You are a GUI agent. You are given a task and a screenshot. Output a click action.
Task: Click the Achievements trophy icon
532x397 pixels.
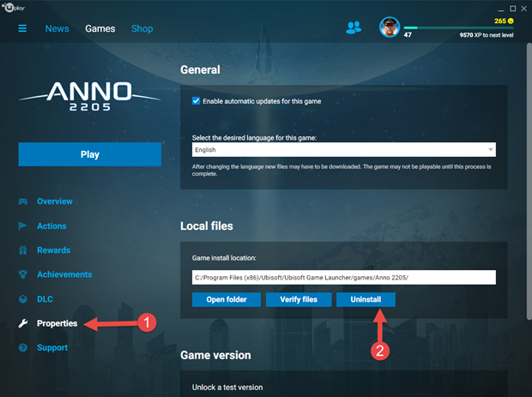[22, 274]
